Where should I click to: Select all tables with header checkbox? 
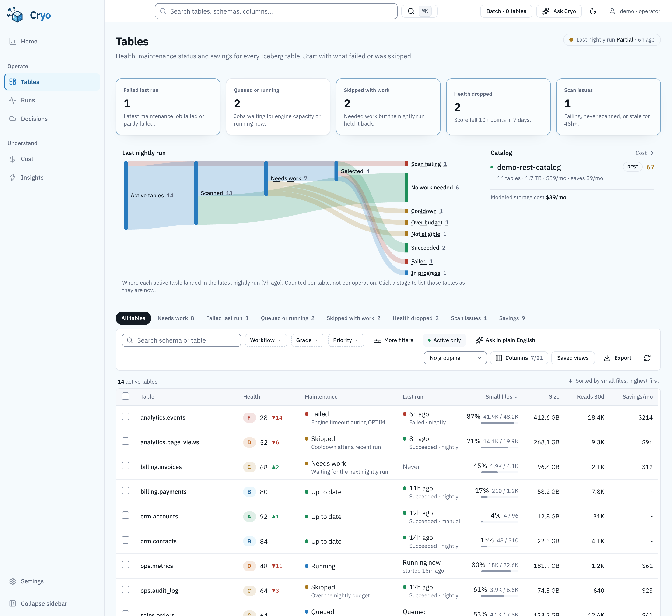125,396
